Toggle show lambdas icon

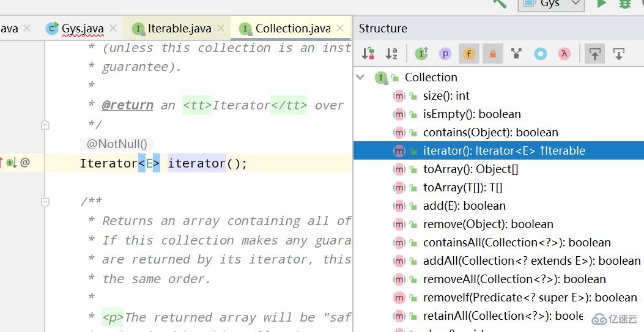click(x=564, y=54)
